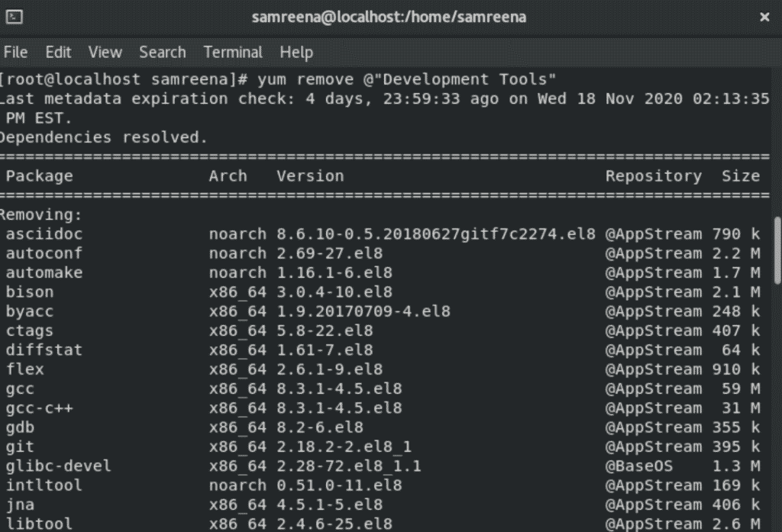Click the Repository column header
Image resolution: width=782 pixels, height=532 pixels.
pos(654,176)
